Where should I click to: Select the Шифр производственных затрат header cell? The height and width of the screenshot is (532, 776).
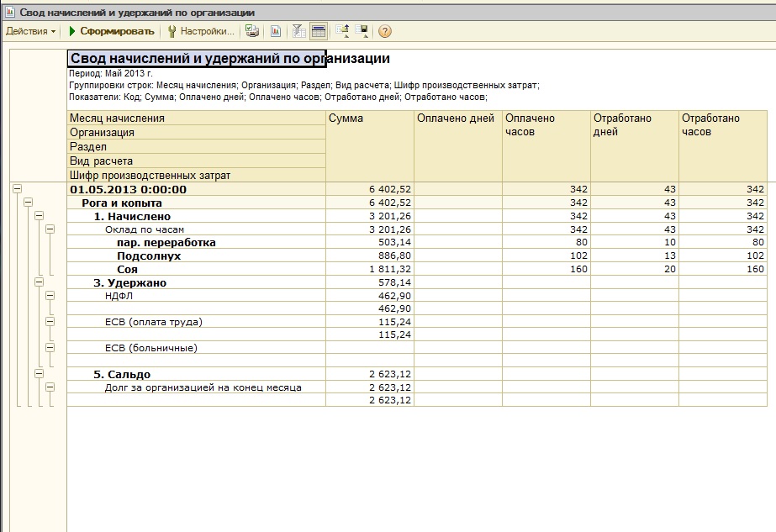(x=197, y=175)
